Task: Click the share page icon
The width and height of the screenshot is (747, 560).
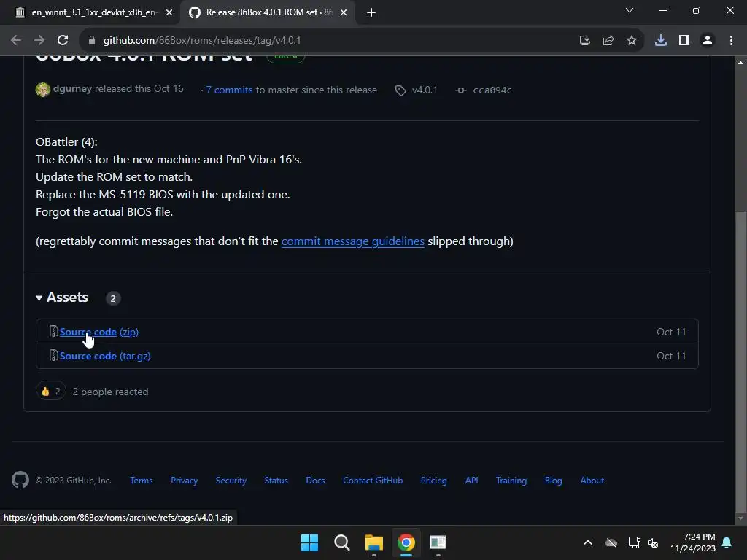Action: pyautogui.click(x=608, y=41)
